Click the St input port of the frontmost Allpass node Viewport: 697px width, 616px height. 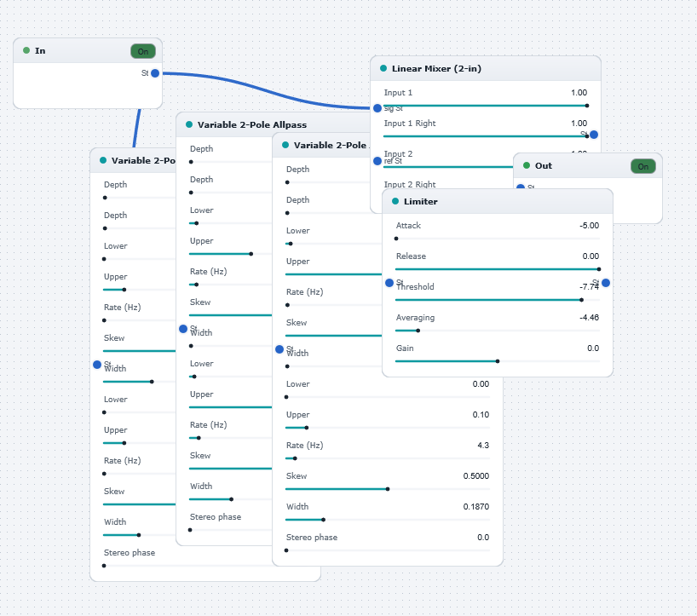click(279, 349)
